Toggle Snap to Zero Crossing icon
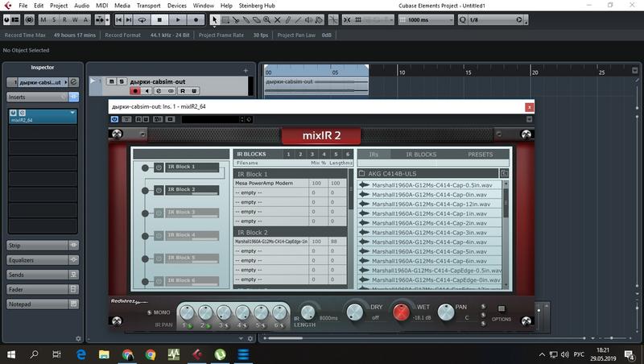Screen dimensions: 644x364 333,19
